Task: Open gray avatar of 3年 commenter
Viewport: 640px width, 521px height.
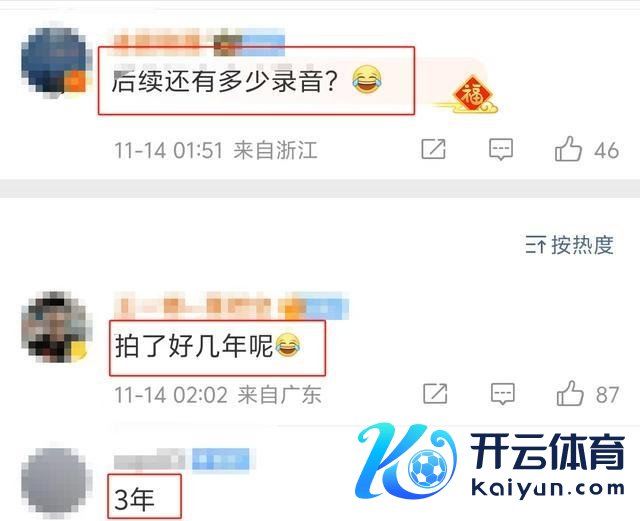Action: [56, 480]
